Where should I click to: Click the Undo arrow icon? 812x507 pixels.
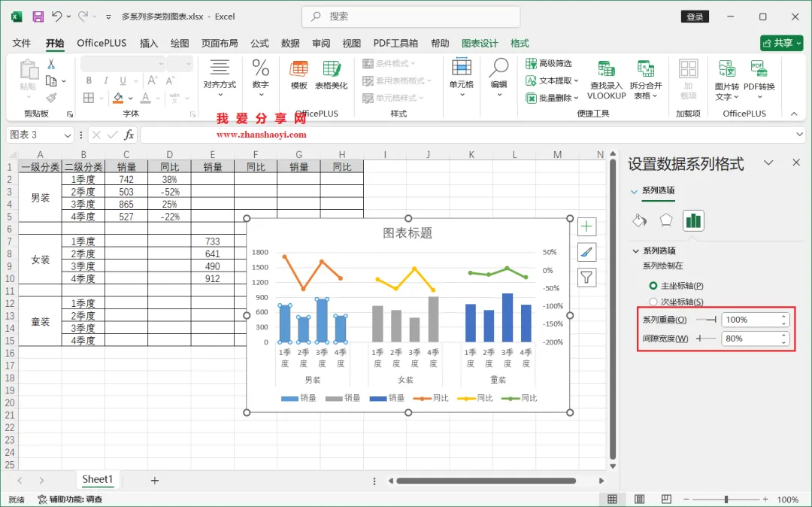pyautogui.click(x=57, y=17)
